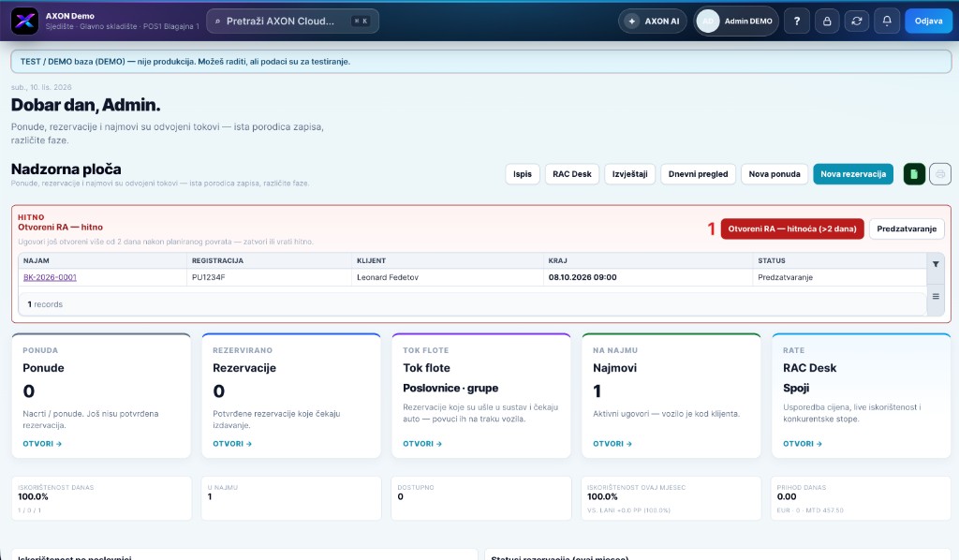Viewport: 959px width, 560px height.
Task: Open the table filter funnel icon
Action: click(x=936, y=264)
